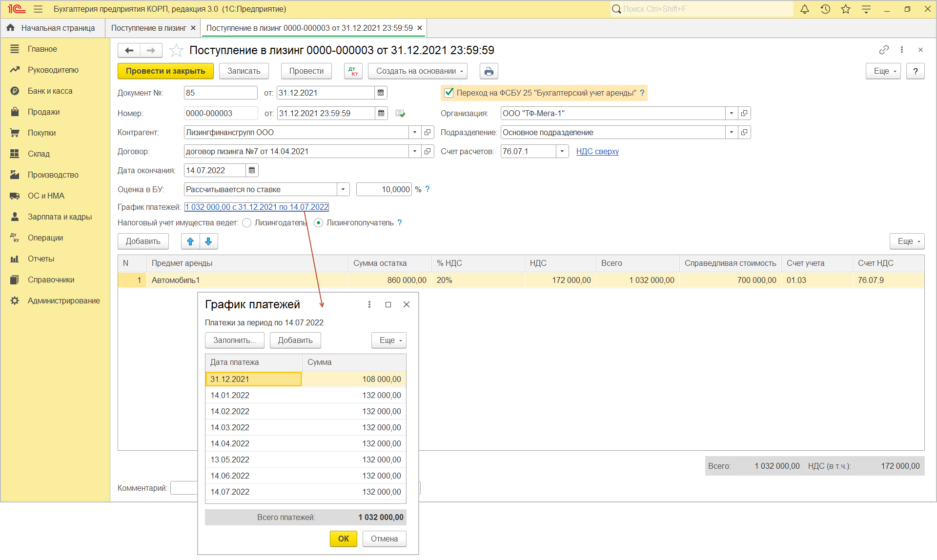The width and height of the screenshot is (937, 560).
Task: Expand Создать на основании menu
Action: pos(418,71)
